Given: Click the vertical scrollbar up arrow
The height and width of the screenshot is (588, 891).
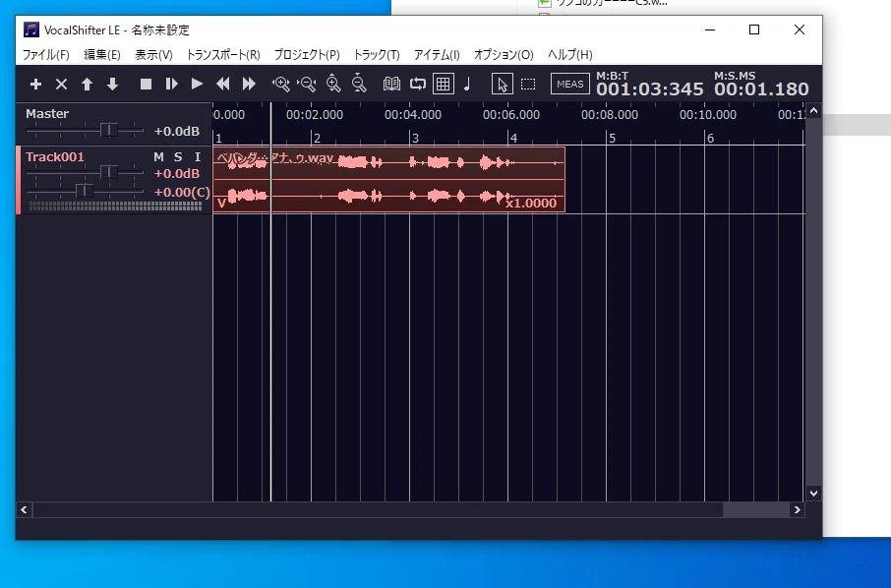Looking at the screenshot, I should pos(813,111).
